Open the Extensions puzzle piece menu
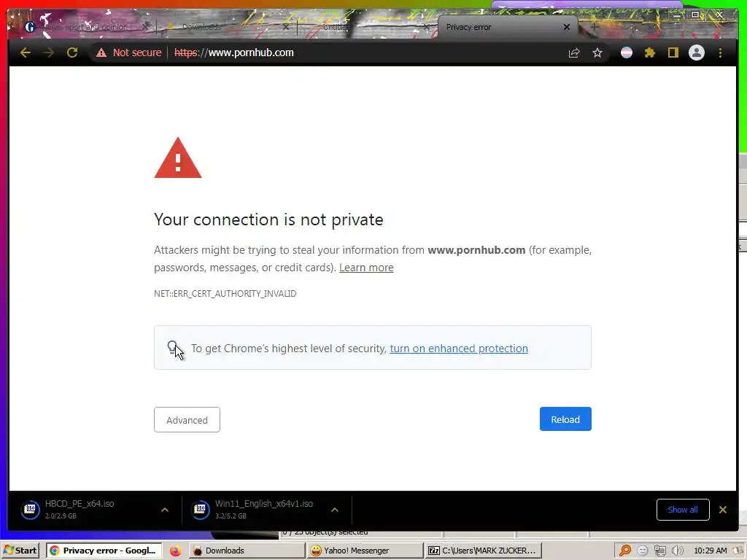Screen dimensions: 747x560 tap(650, 52)
